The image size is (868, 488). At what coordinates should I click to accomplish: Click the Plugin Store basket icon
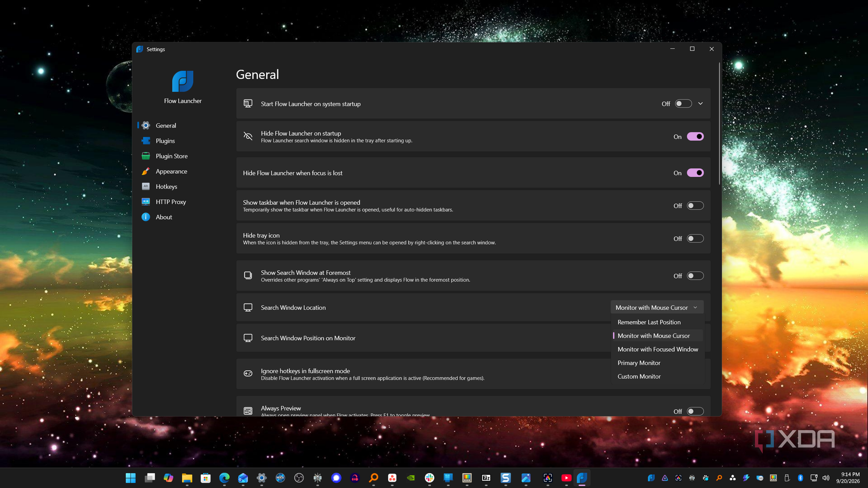pos(146,156)
